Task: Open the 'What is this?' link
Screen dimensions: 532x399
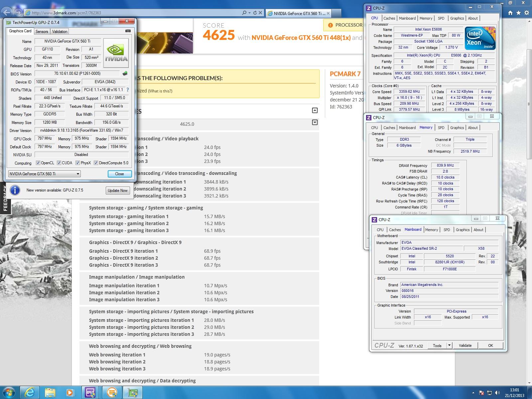Action: 160,91
